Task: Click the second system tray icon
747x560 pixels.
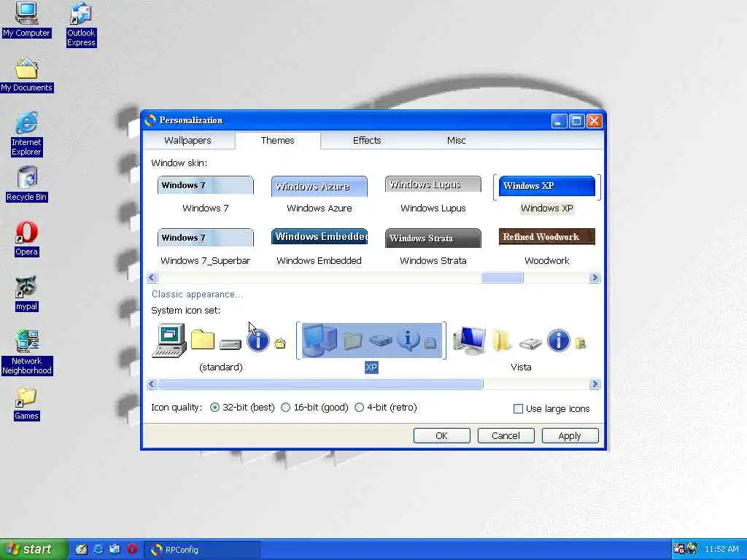Action: 692,549
